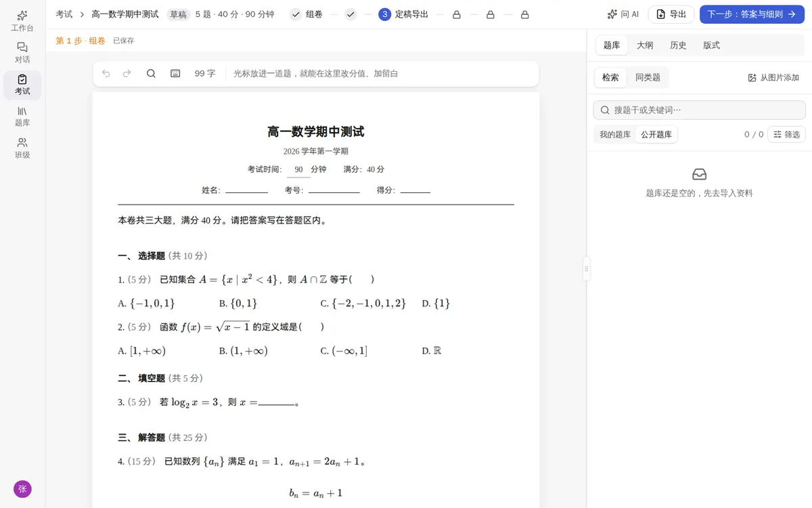Click the instruction line 本卷共三大题
Viewport: 812px width, 508px height.
tap(223, 220)
